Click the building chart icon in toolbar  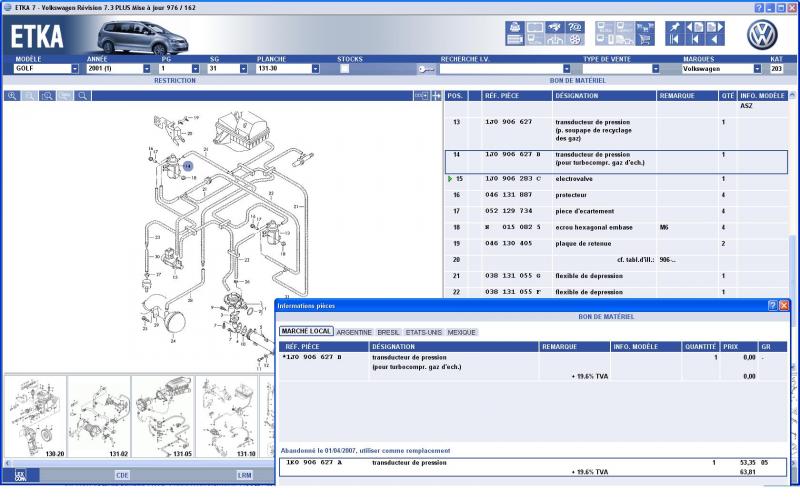point(555,40)
